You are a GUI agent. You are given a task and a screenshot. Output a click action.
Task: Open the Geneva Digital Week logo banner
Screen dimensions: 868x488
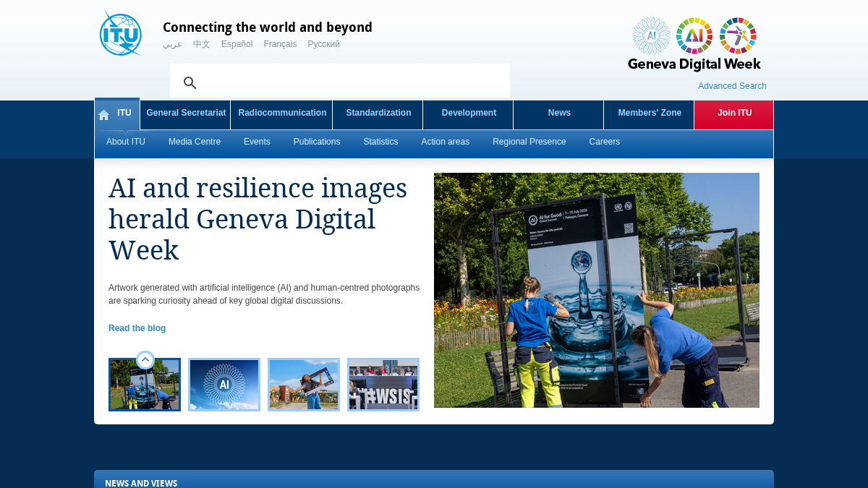(694, 44)
